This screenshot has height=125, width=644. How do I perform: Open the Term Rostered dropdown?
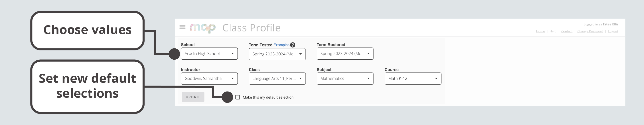pyautogui.click(x=345, y=53)
